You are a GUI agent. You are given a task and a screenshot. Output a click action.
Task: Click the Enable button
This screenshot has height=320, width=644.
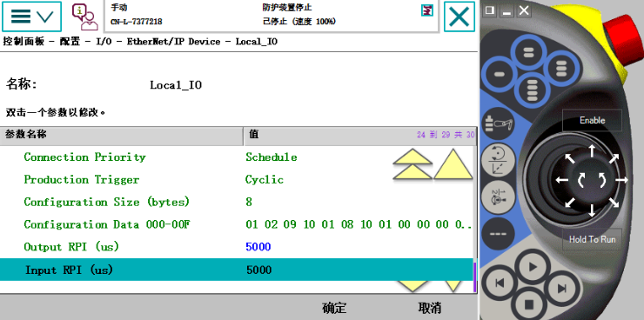point(592,120)
